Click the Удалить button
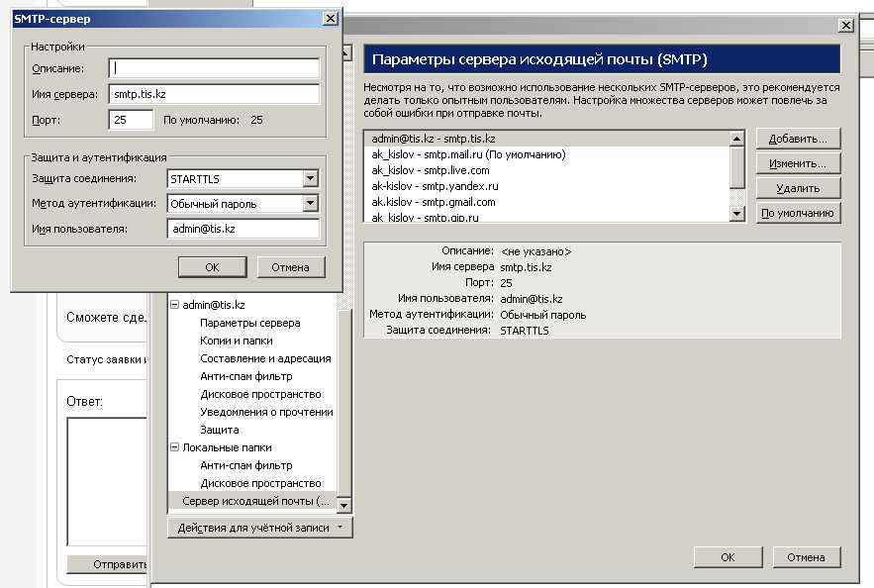This screenshot has height=588, width=874. click(x=798, y=188)
